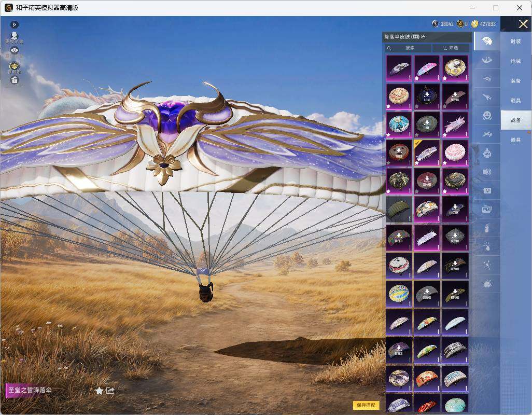Image resolution: width=532 pixels, height=415 pixels.
Task: Switch to the 枪械 tab
Action: pyautogui.click(x=516, y=61)
